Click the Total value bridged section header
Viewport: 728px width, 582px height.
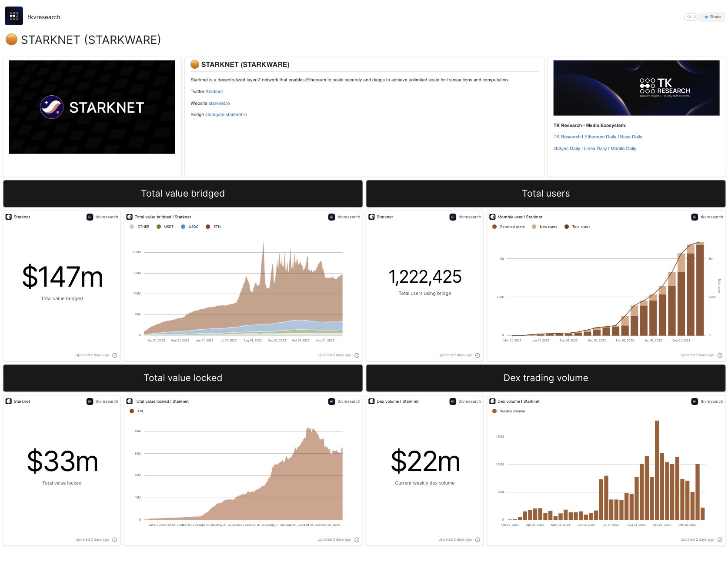tap(183, 194)
